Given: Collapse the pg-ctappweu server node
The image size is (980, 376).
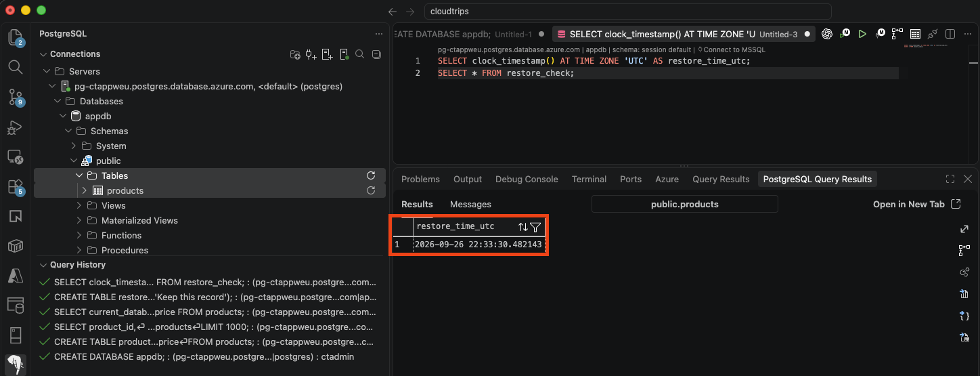Looking at the screenshot, I should tap(53, 86).
